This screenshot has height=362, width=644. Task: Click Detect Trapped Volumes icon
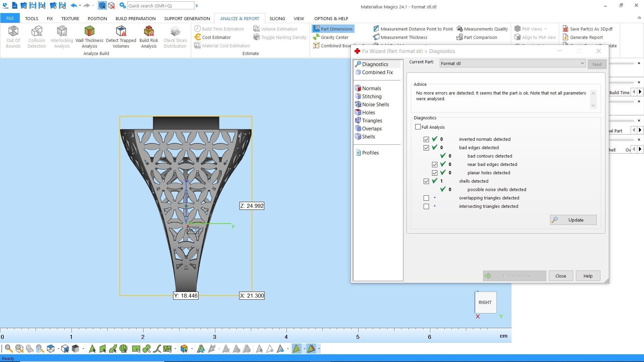pyautogui.click(x=121, y=37)
